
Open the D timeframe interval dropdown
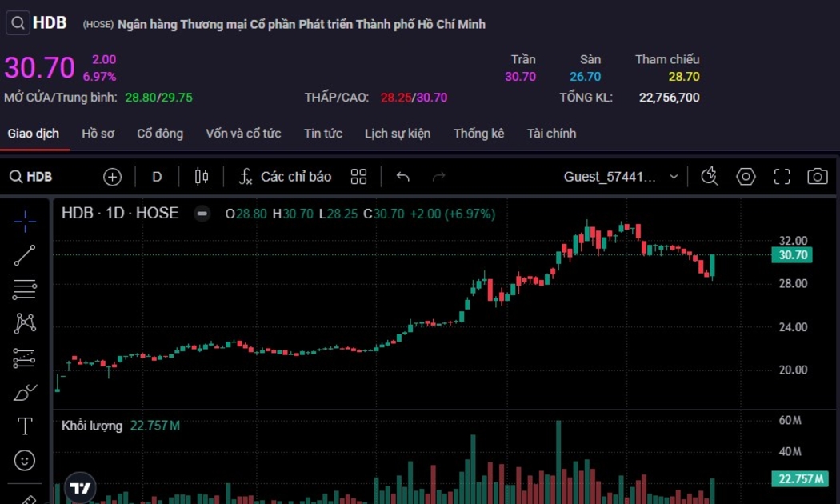(x=157, y=177)
